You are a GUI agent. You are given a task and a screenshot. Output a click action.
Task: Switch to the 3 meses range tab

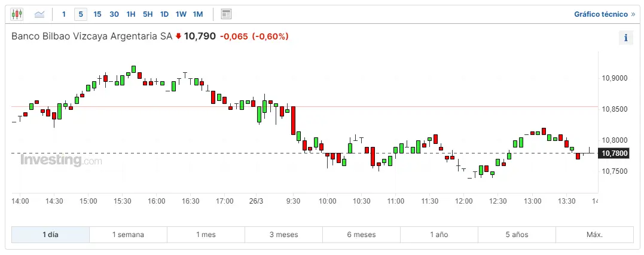pyautogui.click(x=284, y=235)
